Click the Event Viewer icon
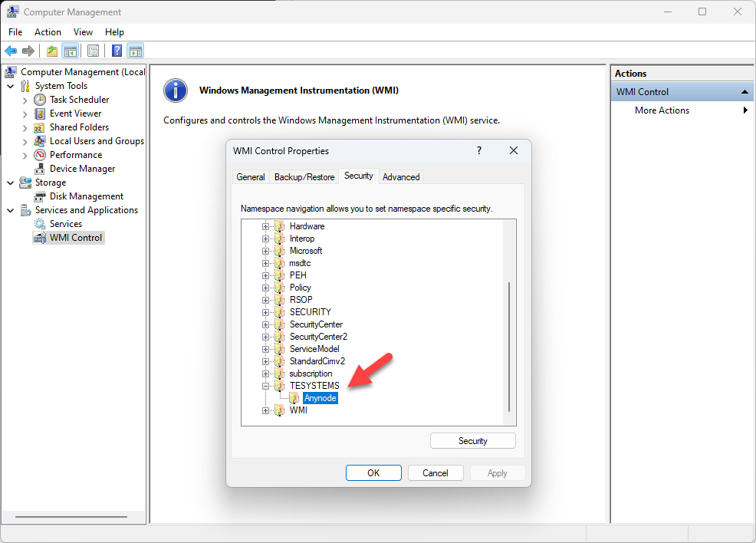This screenshot has height=543, width=756. (x=39, y=113)
